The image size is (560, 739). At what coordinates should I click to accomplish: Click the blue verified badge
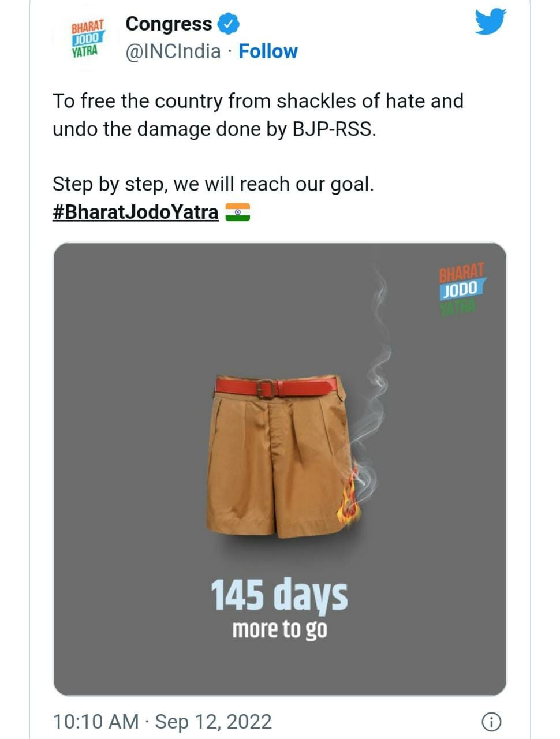[x=229, y=24]
